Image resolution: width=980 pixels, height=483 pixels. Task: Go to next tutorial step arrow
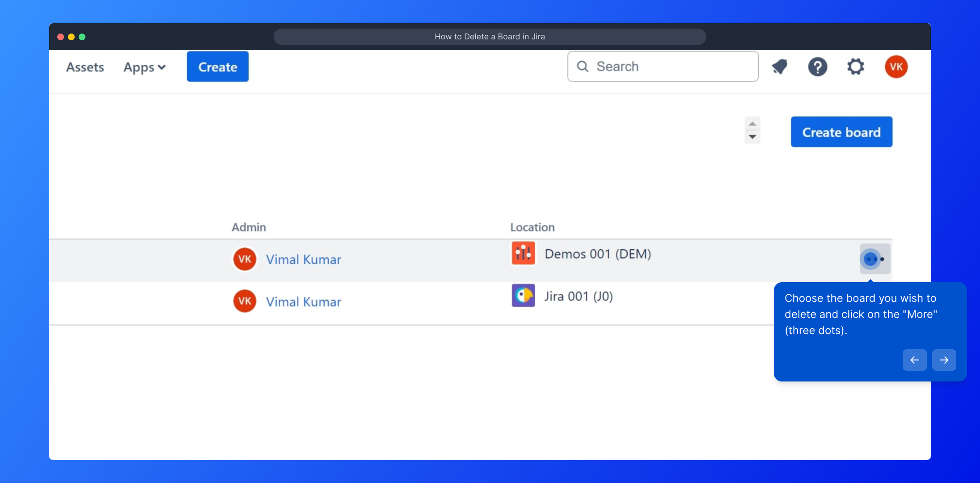tap(944, 360)
